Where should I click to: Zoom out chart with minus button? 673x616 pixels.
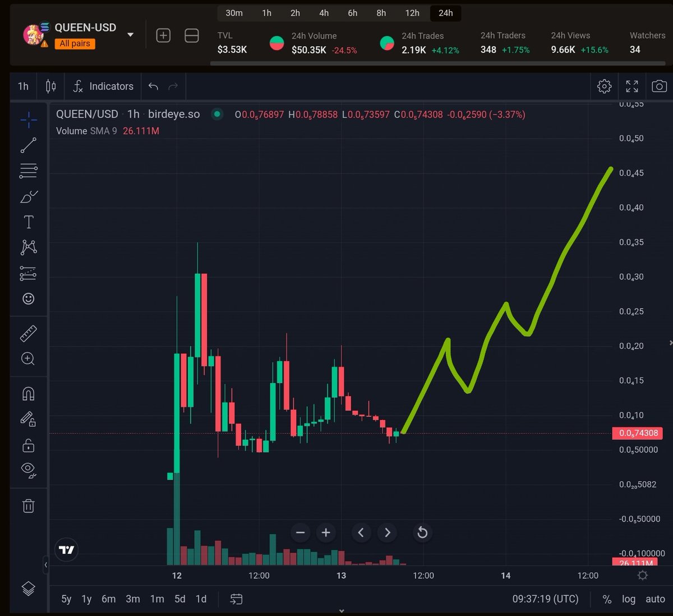click(x=300, y=532)
